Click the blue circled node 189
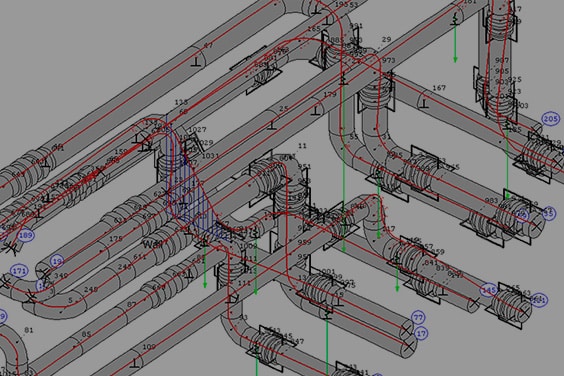Image resolution: width=564 pixels, height=376 pixels. [x=26, y=235]
